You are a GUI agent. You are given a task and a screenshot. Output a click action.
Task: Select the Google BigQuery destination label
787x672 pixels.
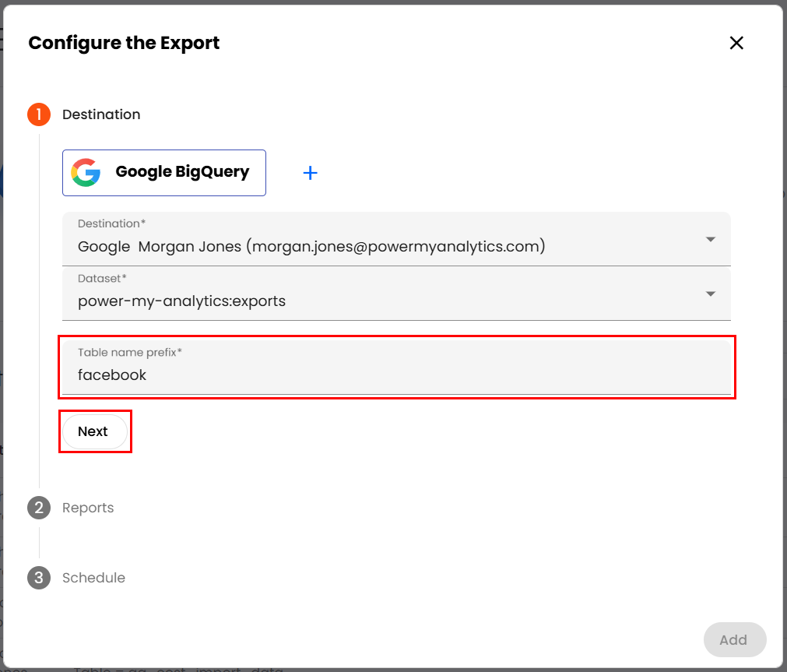[x=182, y=172]
